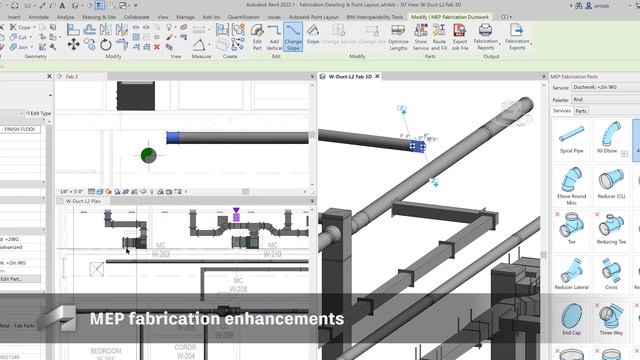This screenshot has height=360, width=640.
Task: Open the Fabrication Exports dropdown
Action: tap(517, 37)
